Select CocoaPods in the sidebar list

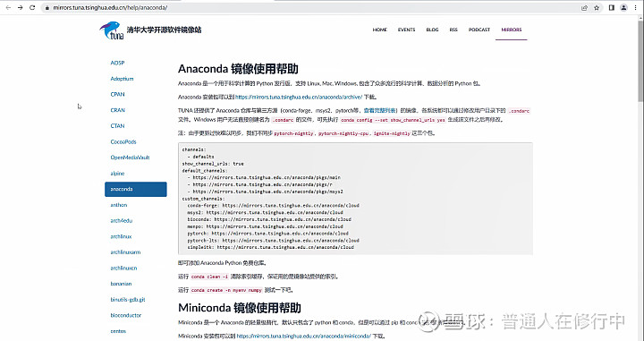[123, 141]
